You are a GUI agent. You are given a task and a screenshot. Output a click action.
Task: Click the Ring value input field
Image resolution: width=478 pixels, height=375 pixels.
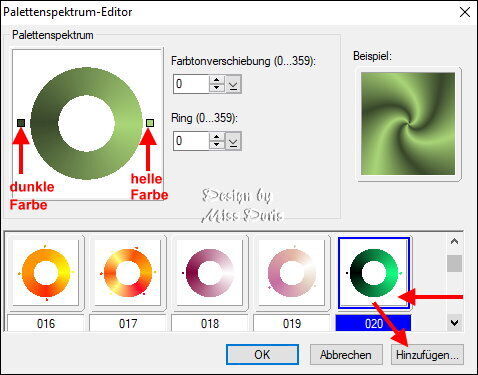click(x=191, y=141)
